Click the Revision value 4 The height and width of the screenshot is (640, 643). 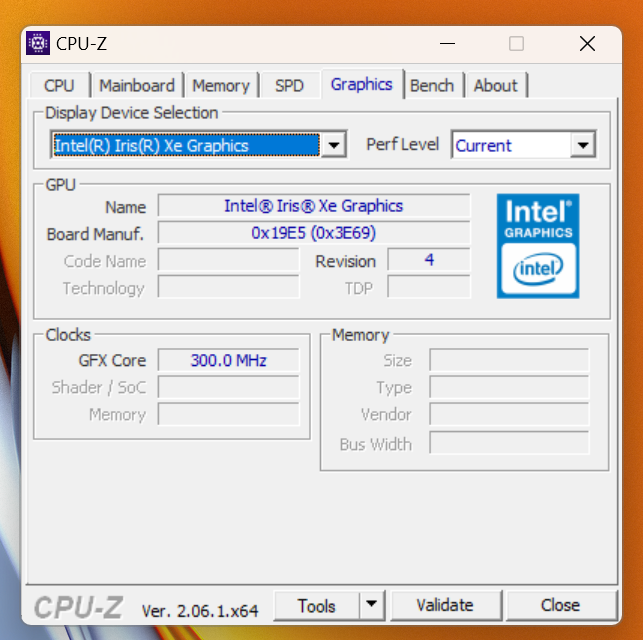pyautogui.click(x=429, y=260)
